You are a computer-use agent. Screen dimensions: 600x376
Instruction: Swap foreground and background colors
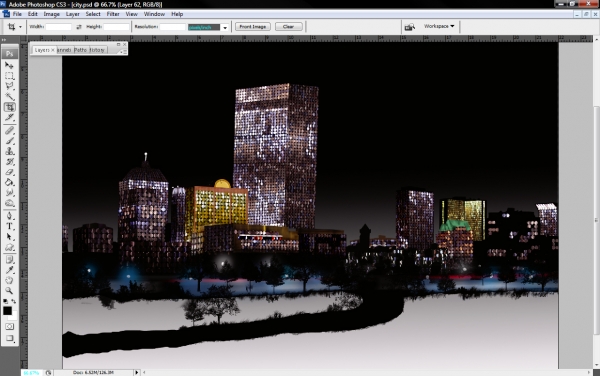[x=13, y=301]
